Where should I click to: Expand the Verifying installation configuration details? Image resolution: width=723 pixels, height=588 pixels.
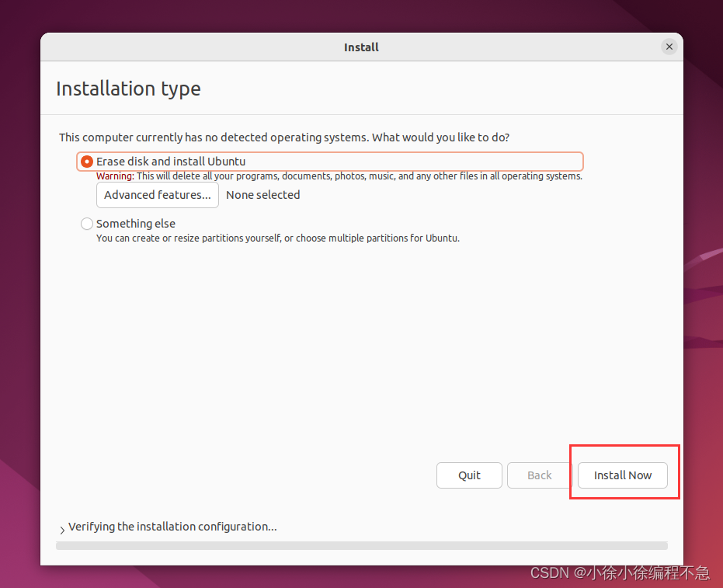click(x=62, y=530)
